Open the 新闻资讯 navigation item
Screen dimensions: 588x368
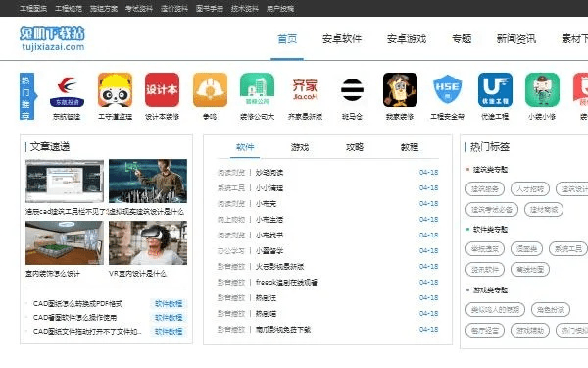pyautogui.click(x=516, y=39)
